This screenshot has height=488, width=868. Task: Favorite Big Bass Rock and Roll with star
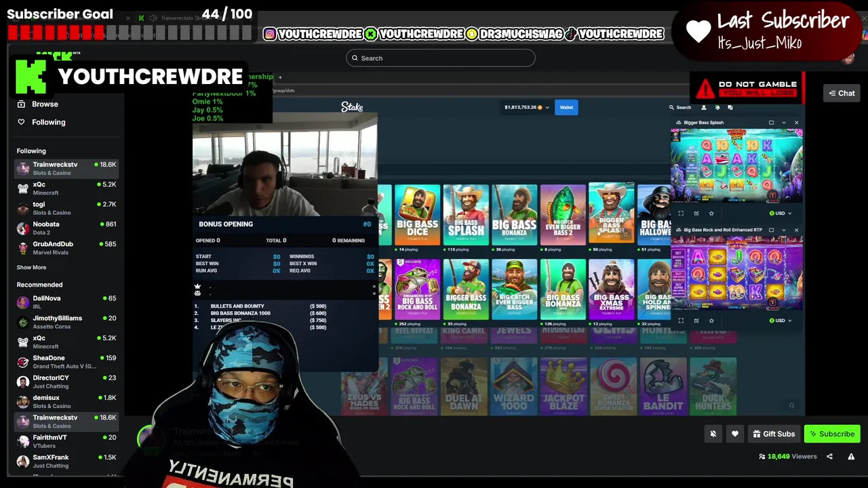pos(711,321)
